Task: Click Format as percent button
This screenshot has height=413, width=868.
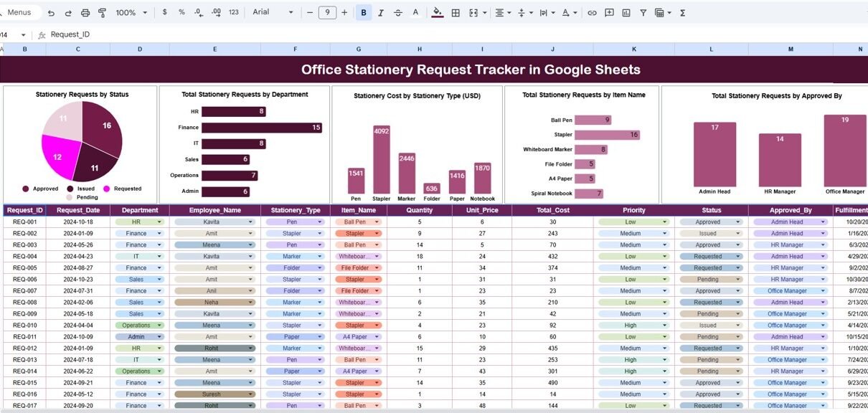Action: coord(181,13)
